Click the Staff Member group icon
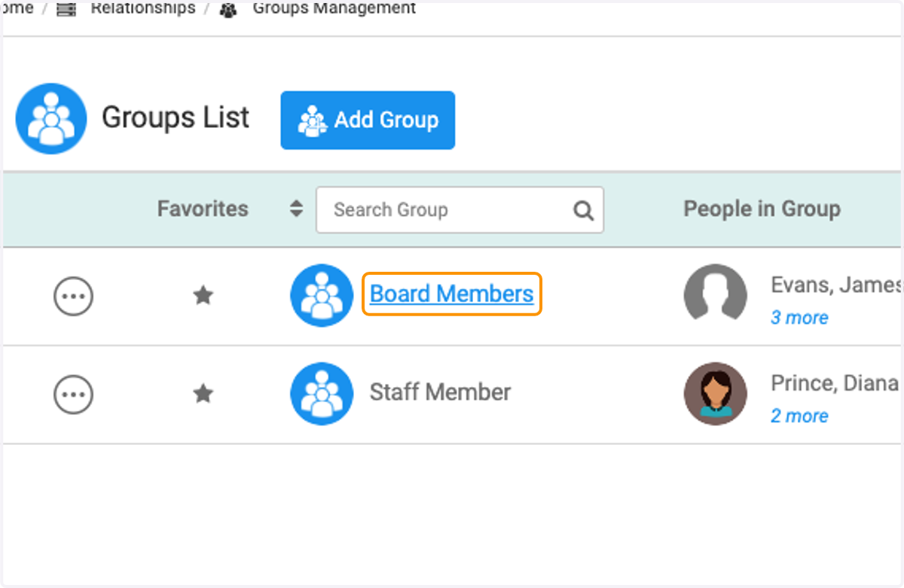 pos(322,393)
